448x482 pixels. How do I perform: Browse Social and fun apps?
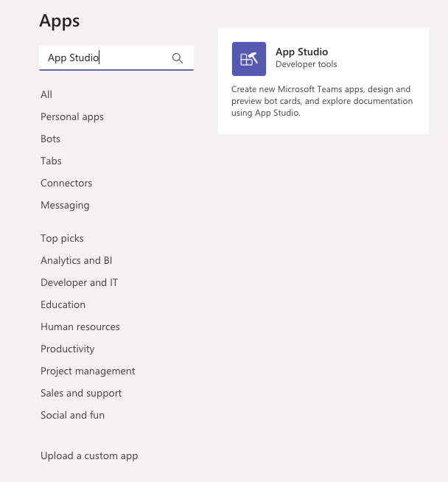coord(72,415)
